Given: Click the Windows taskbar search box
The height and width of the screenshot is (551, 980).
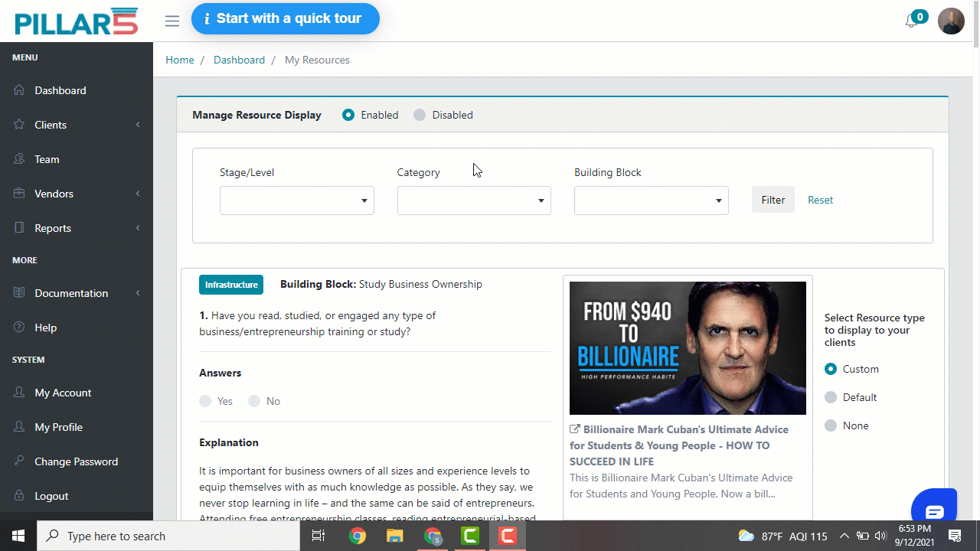Looking at the screenshot, I should pos(168,536).
